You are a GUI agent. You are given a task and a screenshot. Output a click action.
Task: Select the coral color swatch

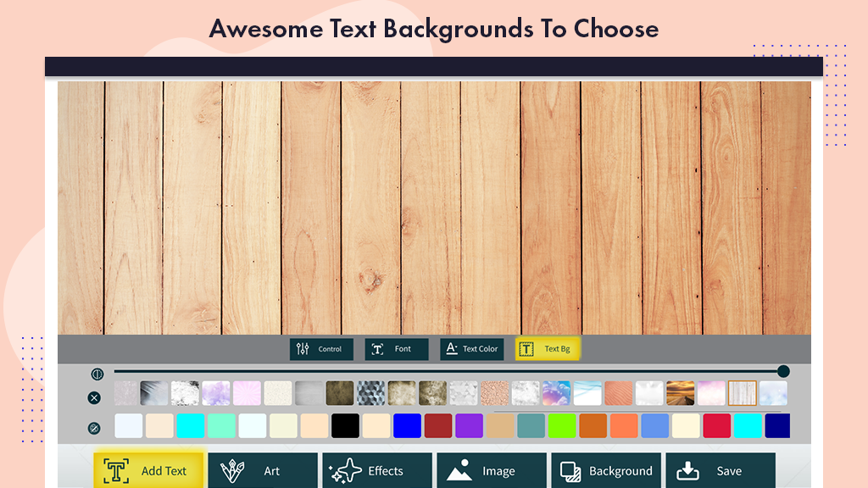[x=625, y=426]
